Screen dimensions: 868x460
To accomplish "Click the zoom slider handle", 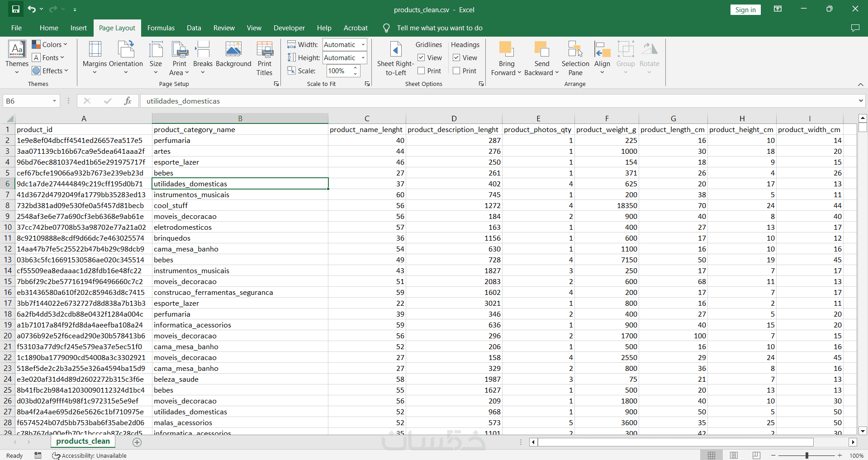I will click(806, 455).
